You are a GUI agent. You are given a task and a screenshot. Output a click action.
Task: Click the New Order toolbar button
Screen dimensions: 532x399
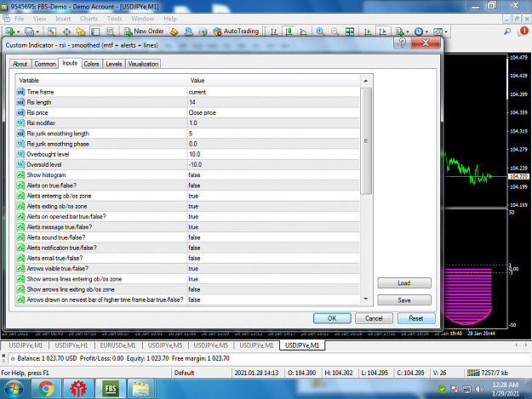(x=144, y=31)
